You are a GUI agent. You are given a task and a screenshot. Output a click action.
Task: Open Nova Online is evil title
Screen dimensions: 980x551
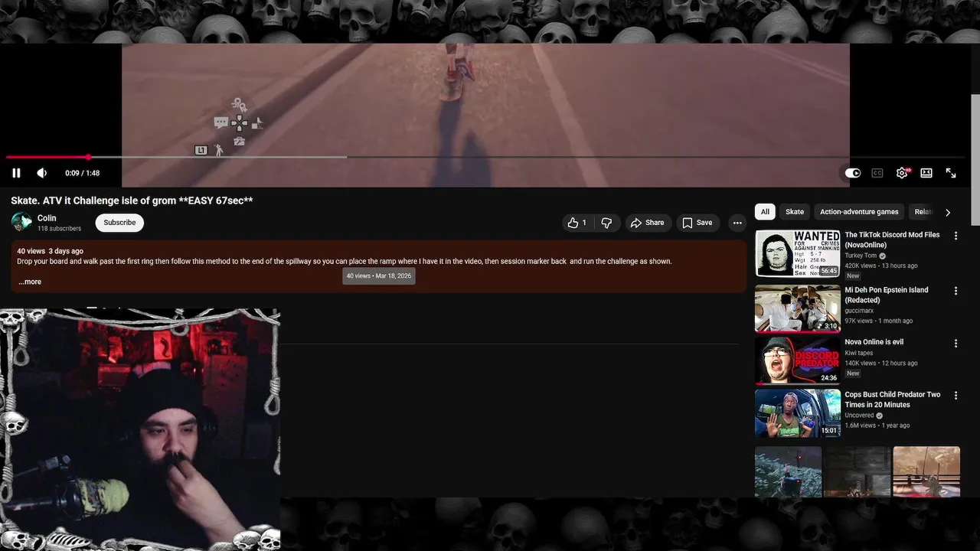(x=874, y=342)
